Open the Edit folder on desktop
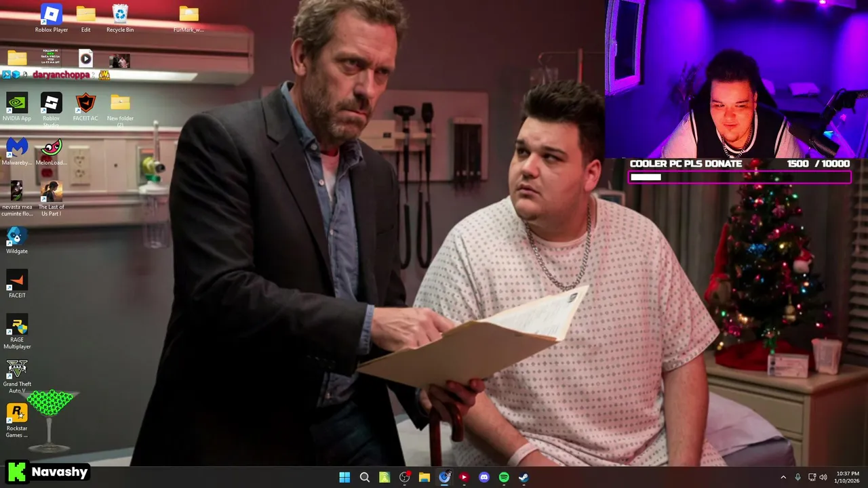Image resolution: width=868 pixels, height=488 pixels. coord(85,18)
